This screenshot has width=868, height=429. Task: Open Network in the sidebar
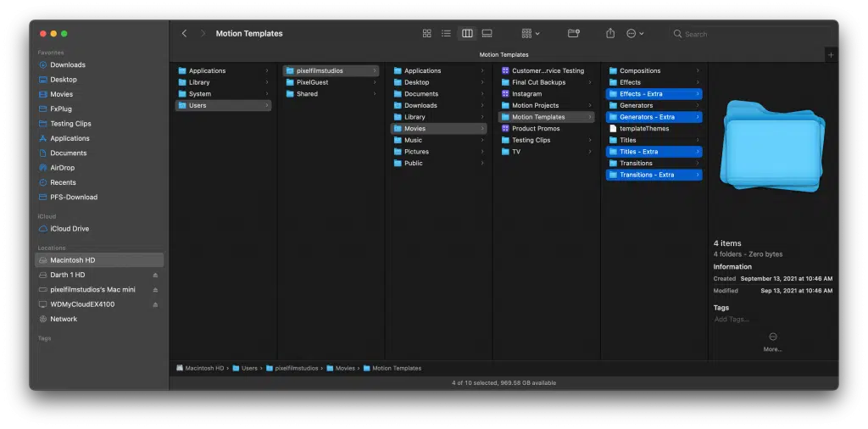(x=64, y=319)
